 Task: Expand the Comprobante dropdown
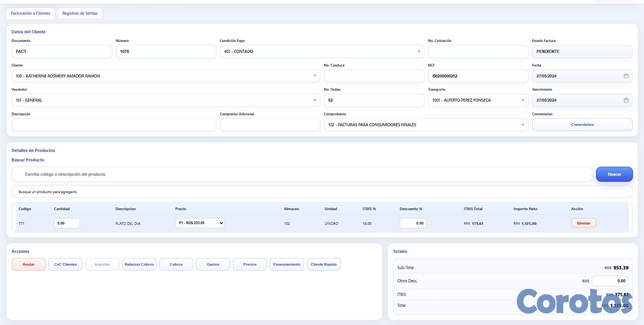pyautogui.click(x=523, y=125)
